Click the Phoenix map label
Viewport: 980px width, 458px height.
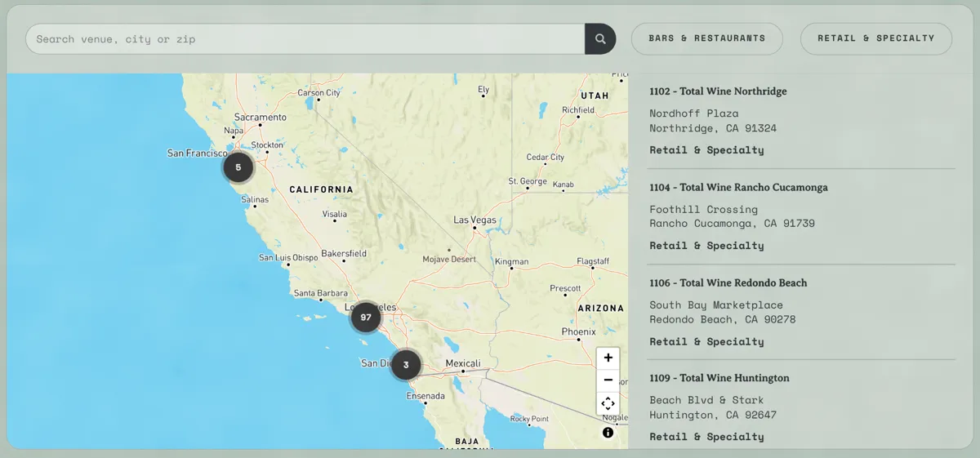pyautogui.click(x=578, y=332)
